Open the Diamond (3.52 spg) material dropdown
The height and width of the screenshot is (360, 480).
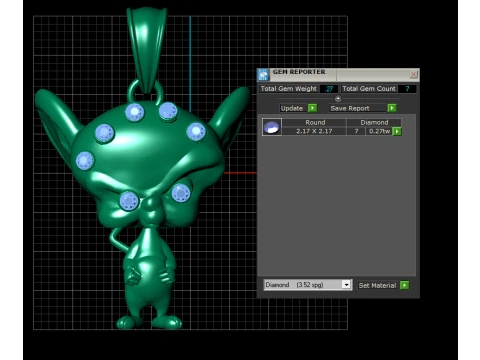coord(346,285)
